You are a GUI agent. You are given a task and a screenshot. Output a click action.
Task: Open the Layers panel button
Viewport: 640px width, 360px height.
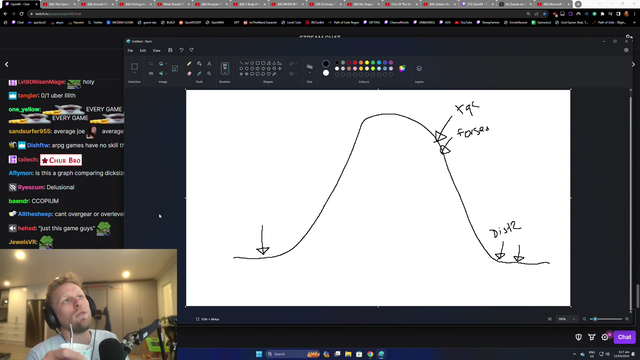(419, 69)
